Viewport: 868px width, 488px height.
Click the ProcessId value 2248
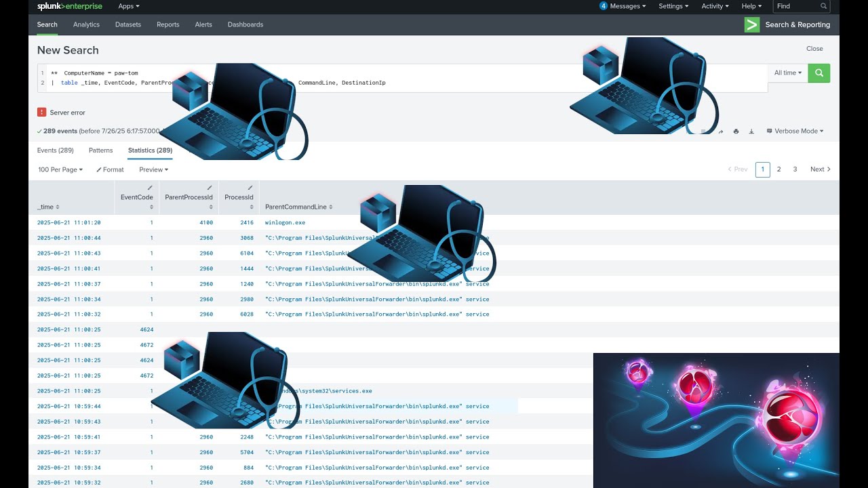pyautogui.click(x=247, y=437)
